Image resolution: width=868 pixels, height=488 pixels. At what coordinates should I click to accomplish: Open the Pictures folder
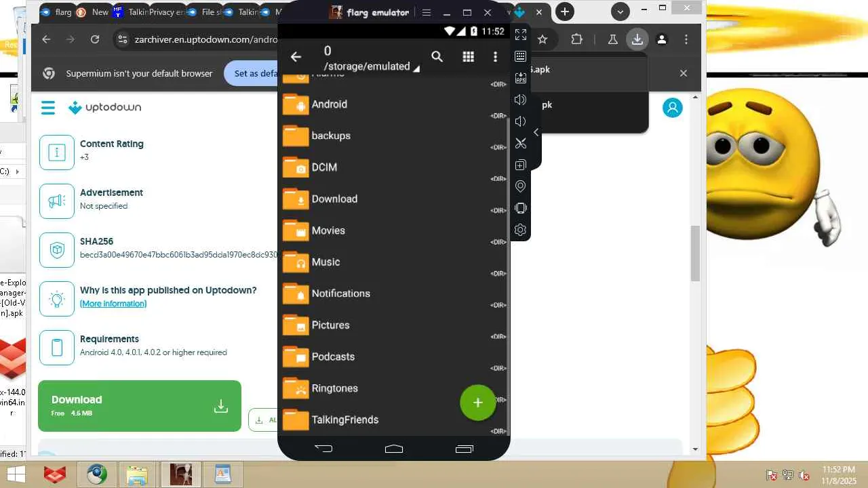pyautogui.click(x=395, y=325)
